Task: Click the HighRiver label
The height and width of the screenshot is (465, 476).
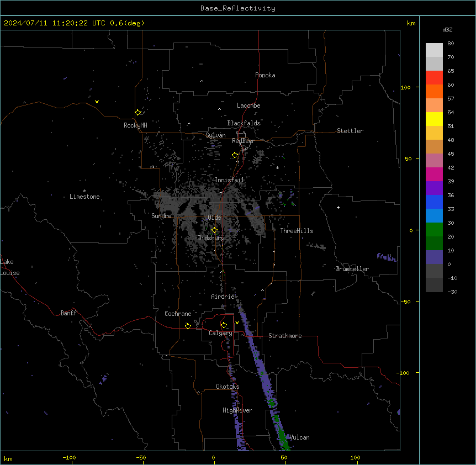Action: coord(237,410)
